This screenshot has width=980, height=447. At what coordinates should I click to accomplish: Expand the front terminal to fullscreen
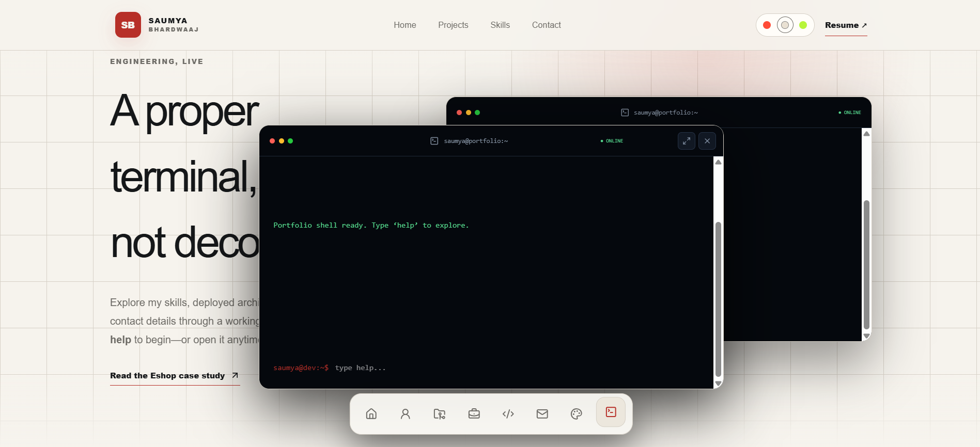click(x=686, y=141)
